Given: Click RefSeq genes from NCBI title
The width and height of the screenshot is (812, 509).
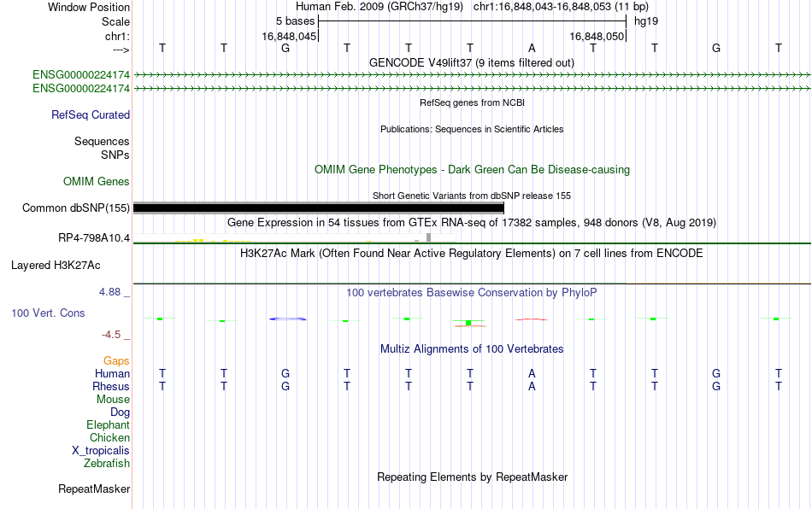Looking at the screenshot, I should pos(472,102).
